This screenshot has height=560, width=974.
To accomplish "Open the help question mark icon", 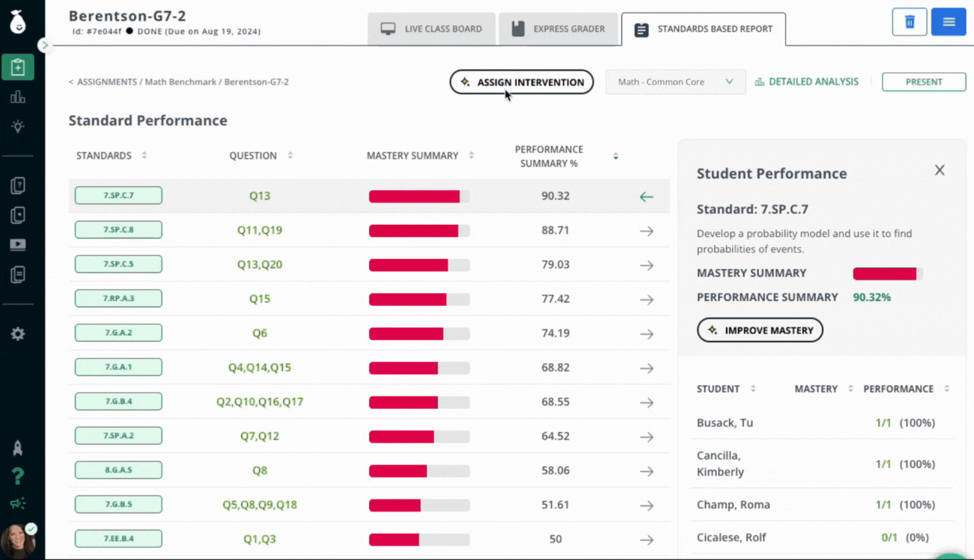I will [18, 476].
